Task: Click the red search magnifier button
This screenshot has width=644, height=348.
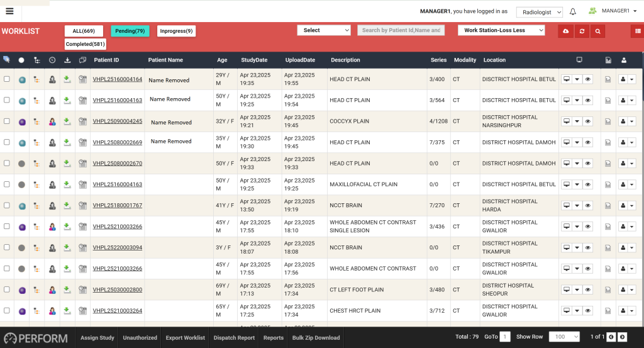Action: pos(597,31)
